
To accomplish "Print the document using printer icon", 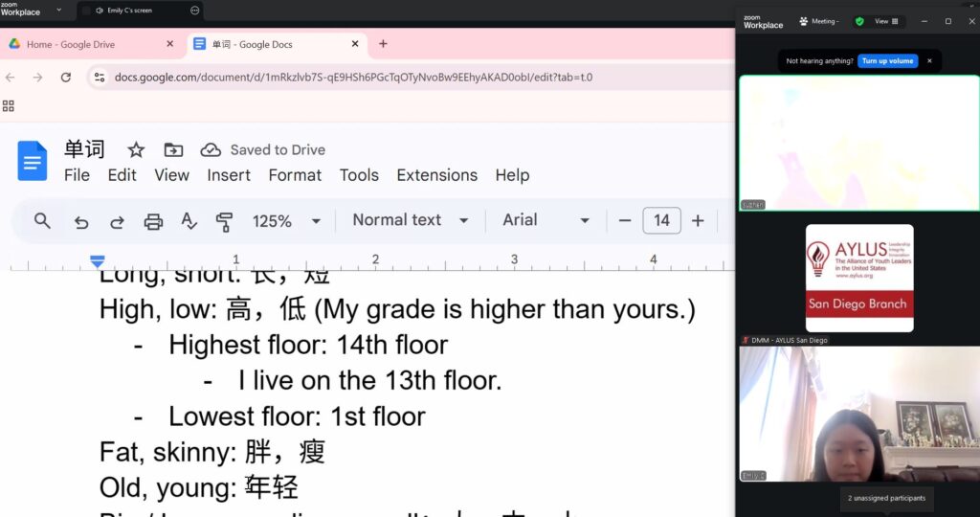I will pos(153,221).
